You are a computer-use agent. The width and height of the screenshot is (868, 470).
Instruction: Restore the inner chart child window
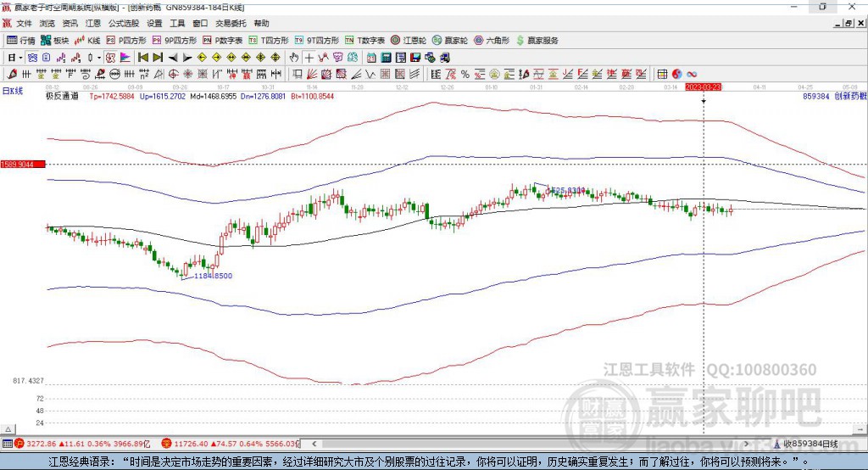[x=849, y=23]
